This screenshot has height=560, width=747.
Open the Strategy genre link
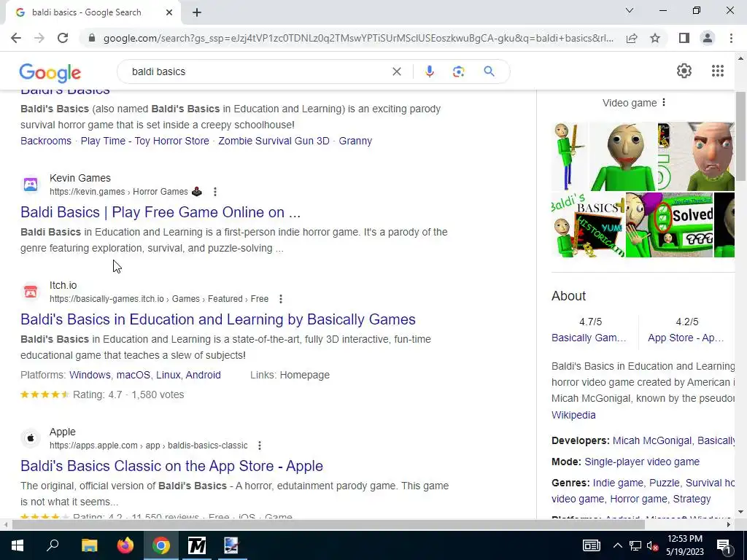click(x=692, y=499)
